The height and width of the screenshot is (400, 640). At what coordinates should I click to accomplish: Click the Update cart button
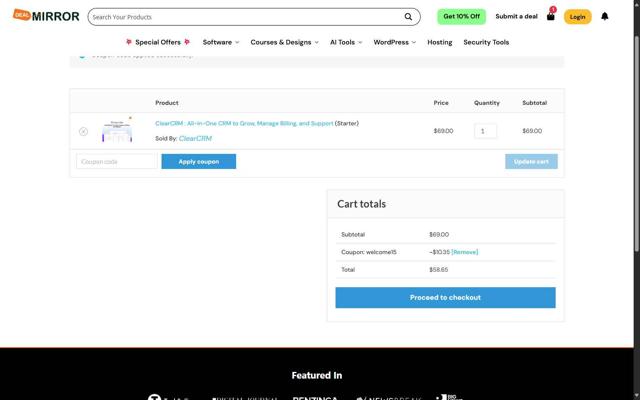531,162
